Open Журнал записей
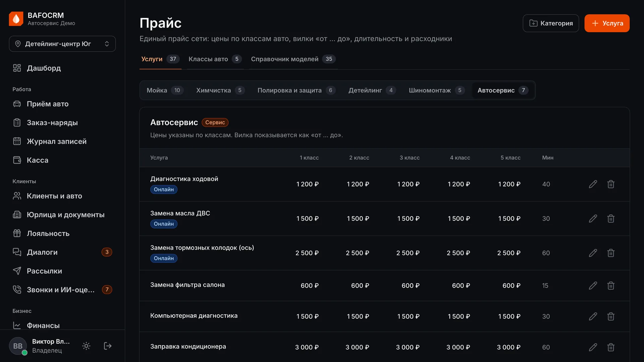The width and height of the screenshot is (644, 362). tap(62, 141)
